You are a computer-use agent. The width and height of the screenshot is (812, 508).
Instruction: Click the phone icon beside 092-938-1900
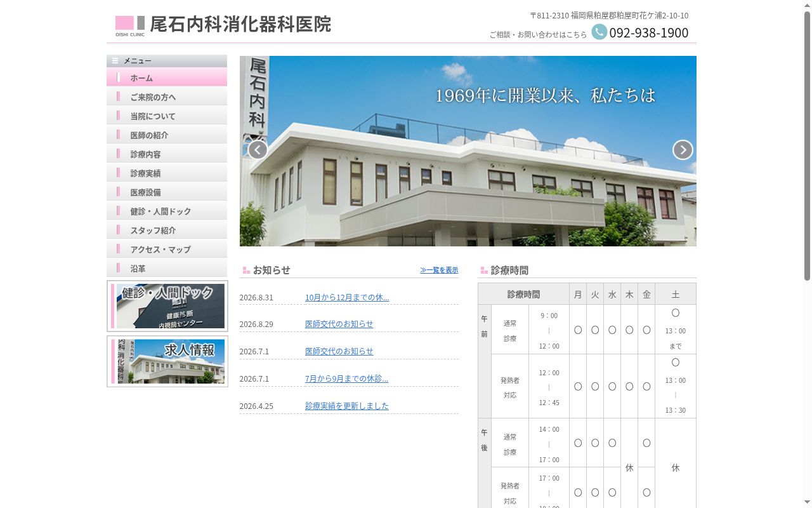pyautogui.click(x=599, y=32)
